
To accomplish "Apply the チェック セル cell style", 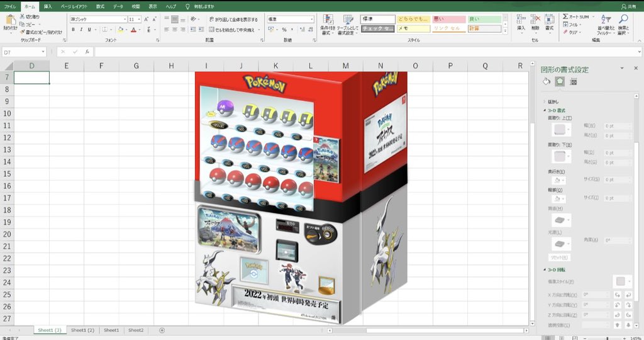I will tap(378, 28).
